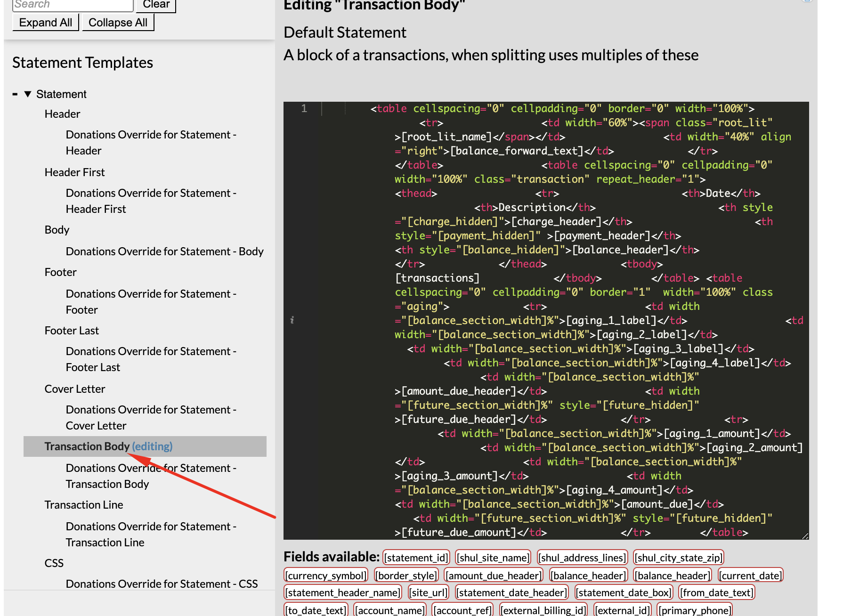The height and width of the screenshot is (616, 843).
Task: Open the Header First template
Action: tap(74, 172)
